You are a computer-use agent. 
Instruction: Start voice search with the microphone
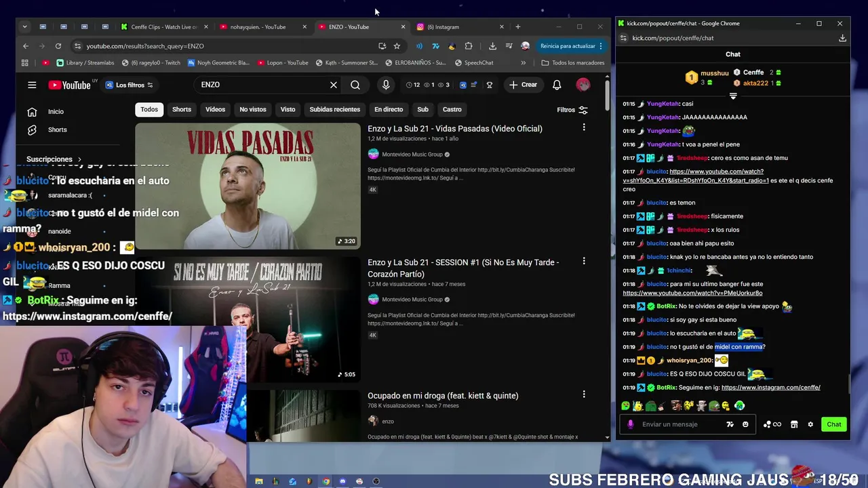pos(386,85)
